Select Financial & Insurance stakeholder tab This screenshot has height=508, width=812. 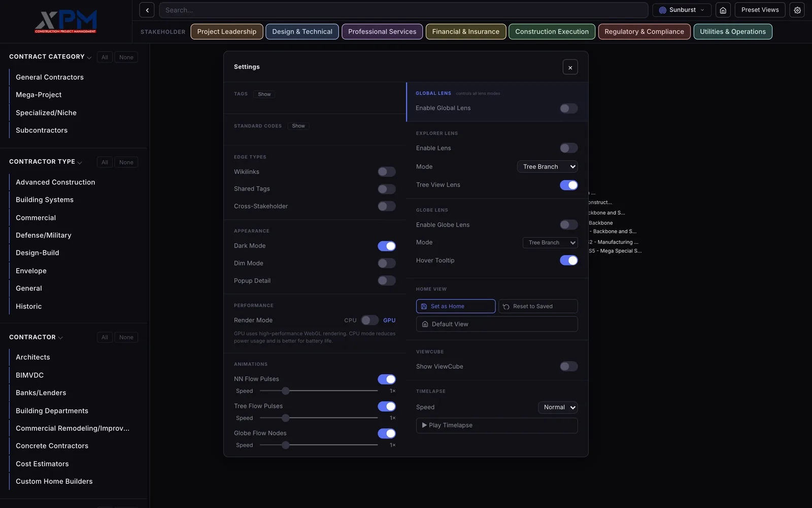pyautogui.click(x=465, y=31)
